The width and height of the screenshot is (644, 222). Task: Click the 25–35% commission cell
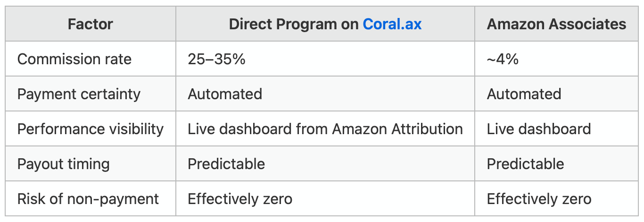(x=216, y=59)
